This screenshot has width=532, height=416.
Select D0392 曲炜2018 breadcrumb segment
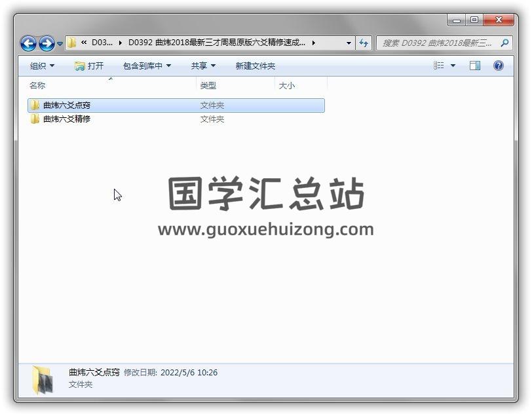click(x=216, y=43)
